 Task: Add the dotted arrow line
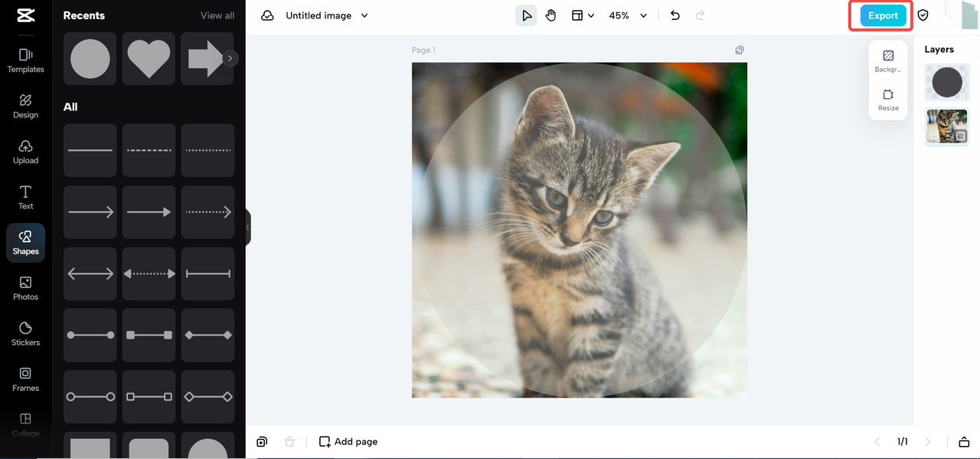pyautogui.click(x=207, y=212)
